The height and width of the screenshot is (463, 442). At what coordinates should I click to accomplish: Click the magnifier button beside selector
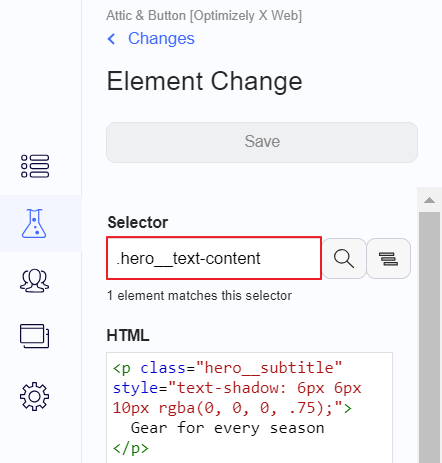point(344,258)
